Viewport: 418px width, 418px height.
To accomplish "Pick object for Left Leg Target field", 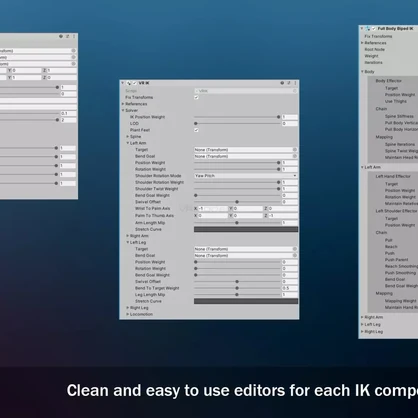I will tap(295, 249).
